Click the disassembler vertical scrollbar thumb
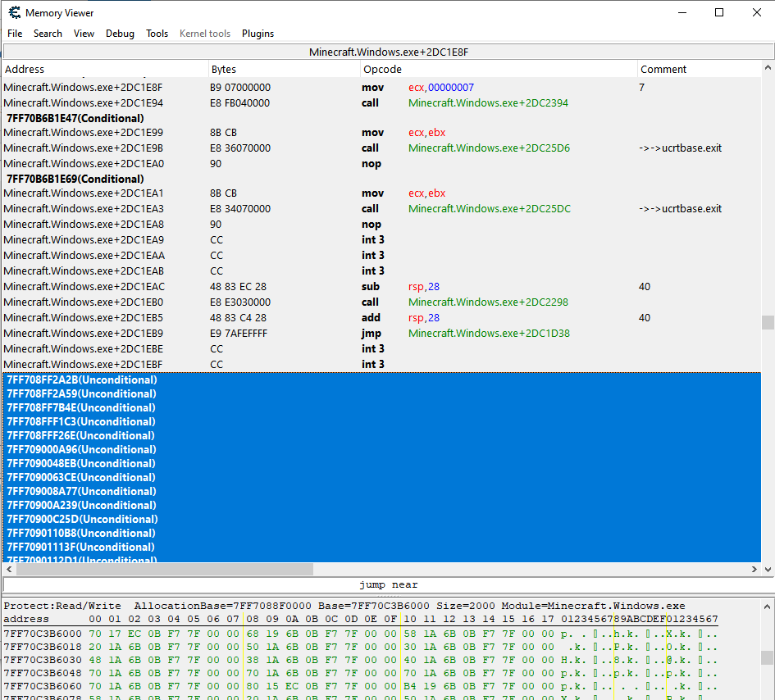The height and width of the screenshot is (700, 775). coord(768,322)
